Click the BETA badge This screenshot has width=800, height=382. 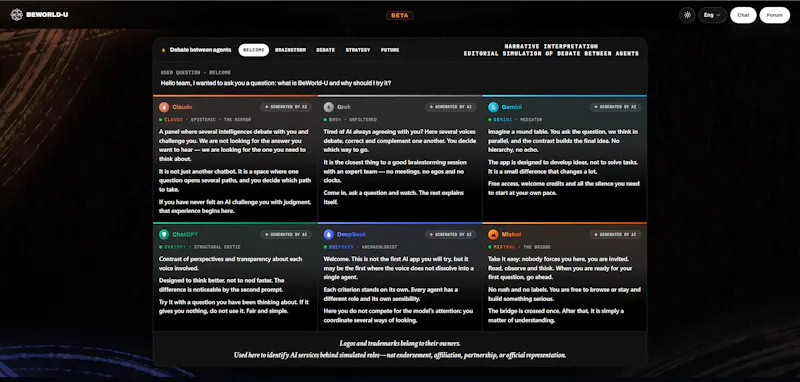(399, 15)
